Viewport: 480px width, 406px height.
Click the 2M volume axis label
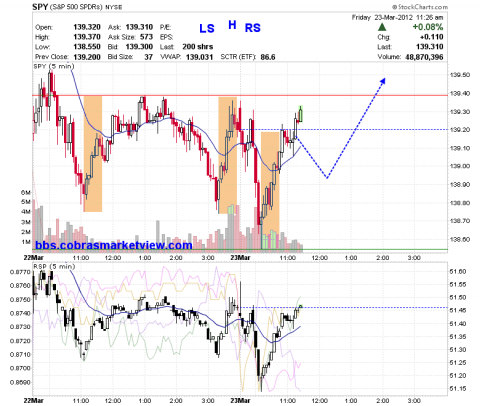(26, 232)
